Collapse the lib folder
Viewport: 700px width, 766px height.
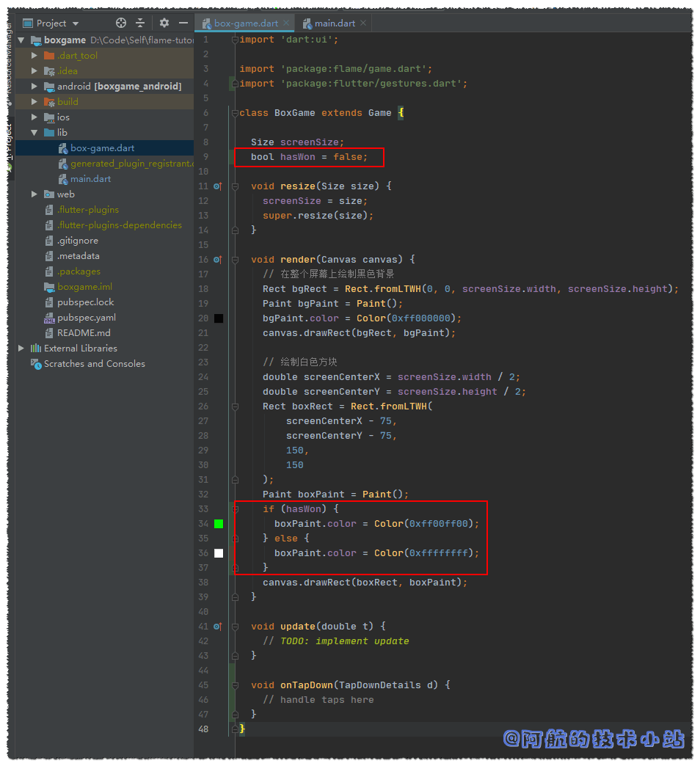point(34,133)
